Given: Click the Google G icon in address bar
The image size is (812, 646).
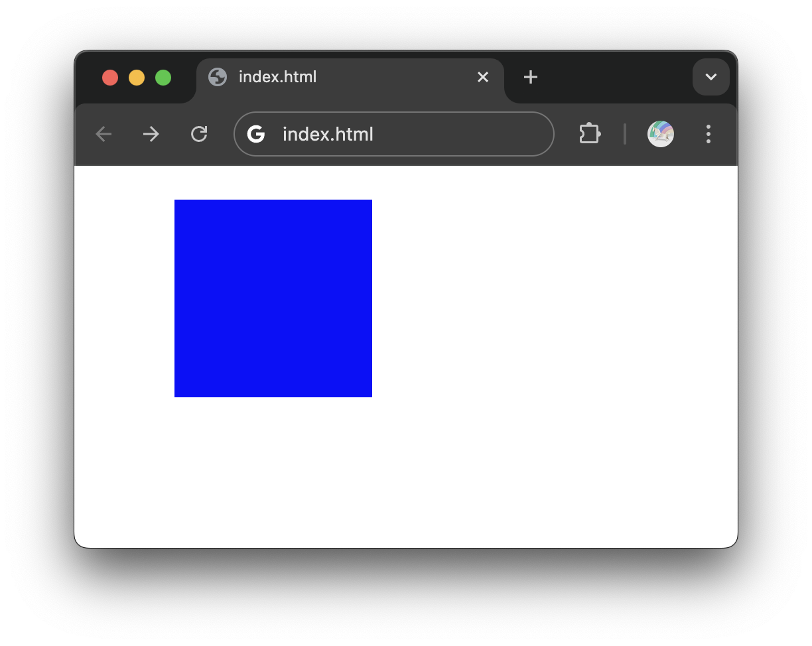Looking at the screenshot, I should (x=256, y=134).
